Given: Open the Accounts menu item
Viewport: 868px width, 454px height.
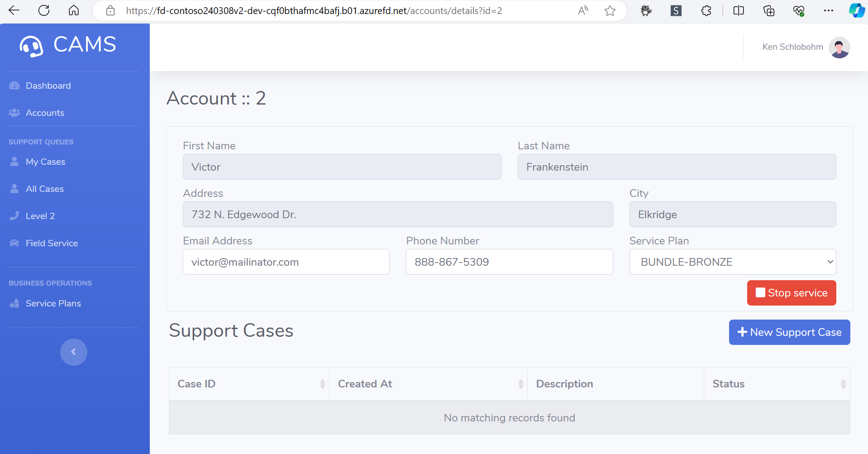Looking at the screenshot, I should click(x=45, y=113).
